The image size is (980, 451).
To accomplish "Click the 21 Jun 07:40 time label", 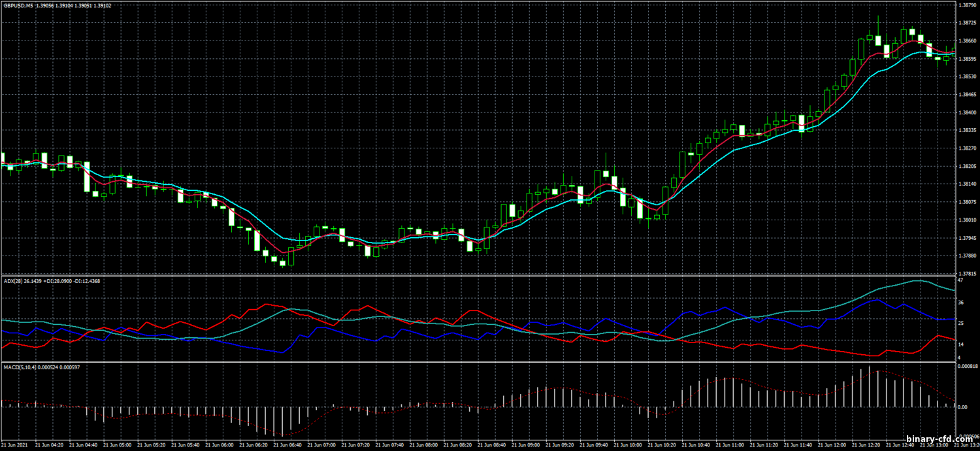I will point(389,444).
